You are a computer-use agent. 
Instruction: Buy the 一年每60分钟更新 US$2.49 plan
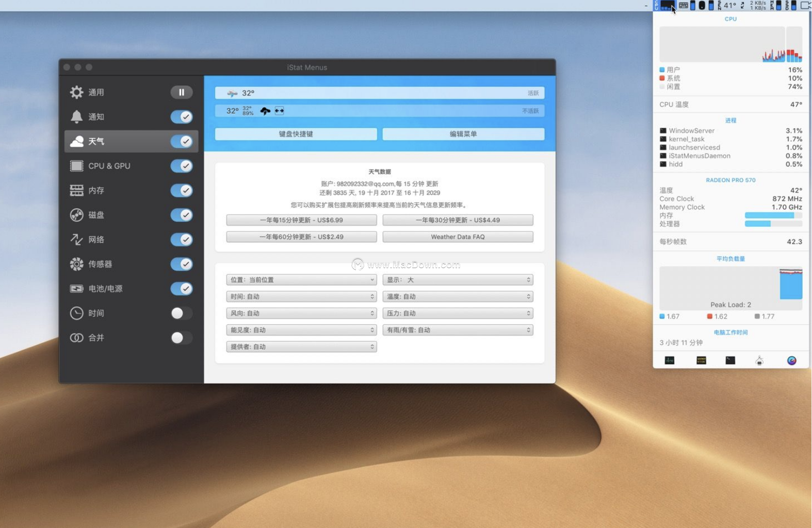301,237
